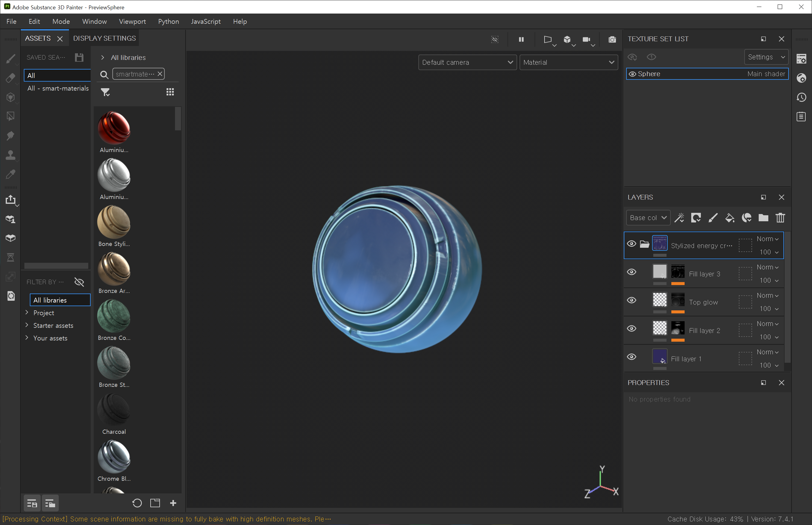The height and width of the screenshot is (525, 812).
Task: Open the asset filter funnel icon
Action: click(x=105, y=92)
